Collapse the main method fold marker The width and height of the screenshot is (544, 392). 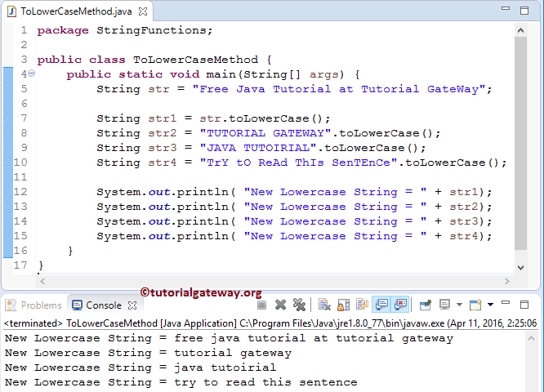click(32, 73)
